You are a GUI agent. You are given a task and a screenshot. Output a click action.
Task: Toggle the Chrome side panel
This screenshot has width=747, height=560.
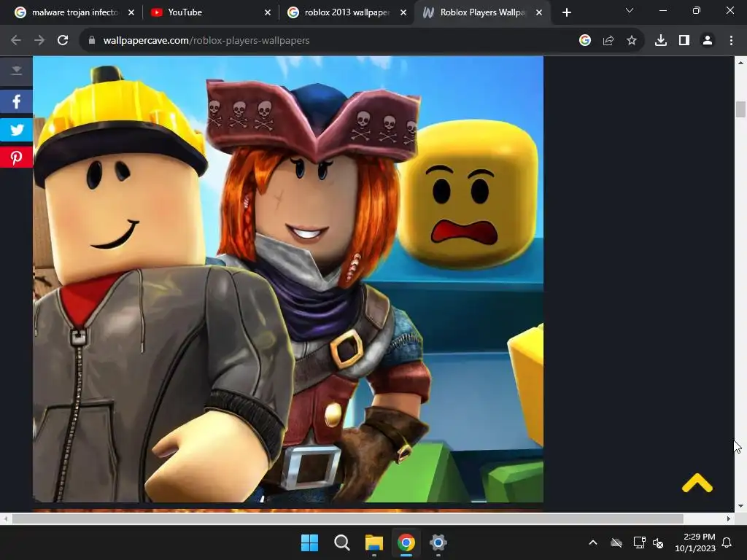684,41
